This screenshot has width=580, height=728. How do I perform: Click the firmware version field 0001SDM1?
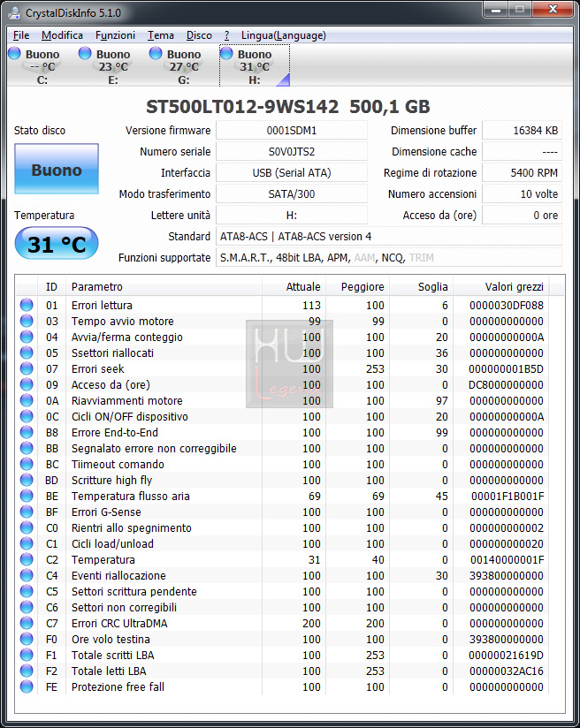(x=292, y=131)
